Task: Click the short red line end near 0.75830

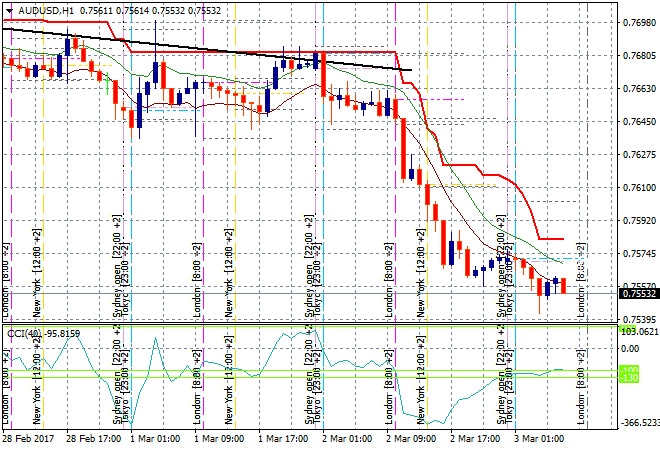Action: pos(560,239)
